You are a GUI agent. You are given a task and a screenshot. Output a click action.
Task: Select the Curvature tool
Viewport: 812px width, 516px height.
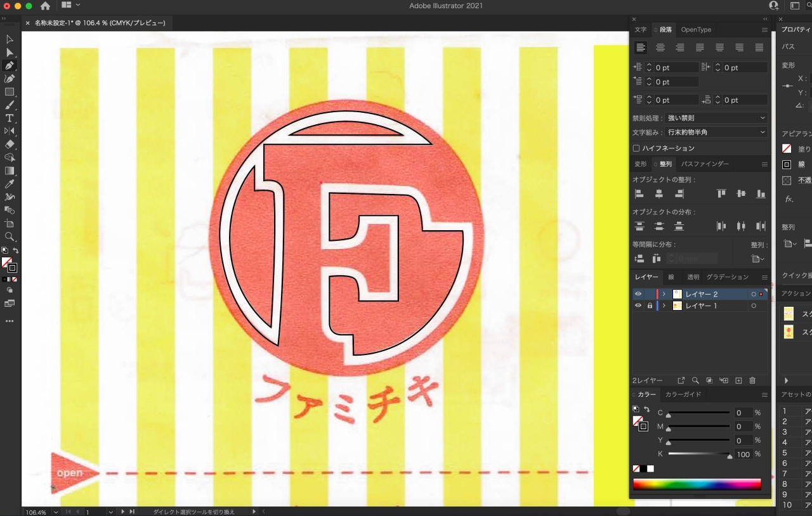pos(10,79)
